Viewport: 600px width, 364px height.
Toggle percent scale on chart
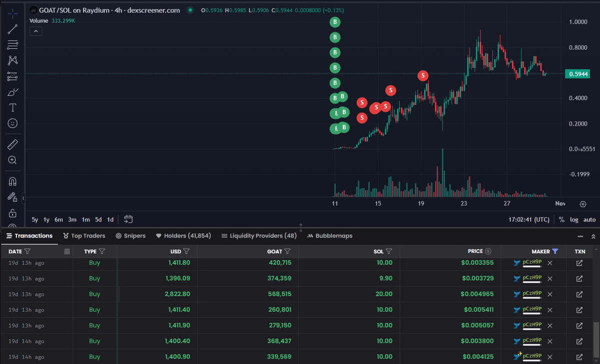pyautogui.click(x=561, y=219)
